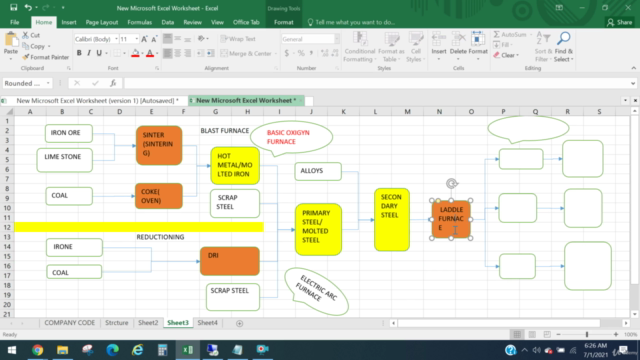Screen dimensions: 640x360
Task: Click zoom in plus button
Action: 616,334
